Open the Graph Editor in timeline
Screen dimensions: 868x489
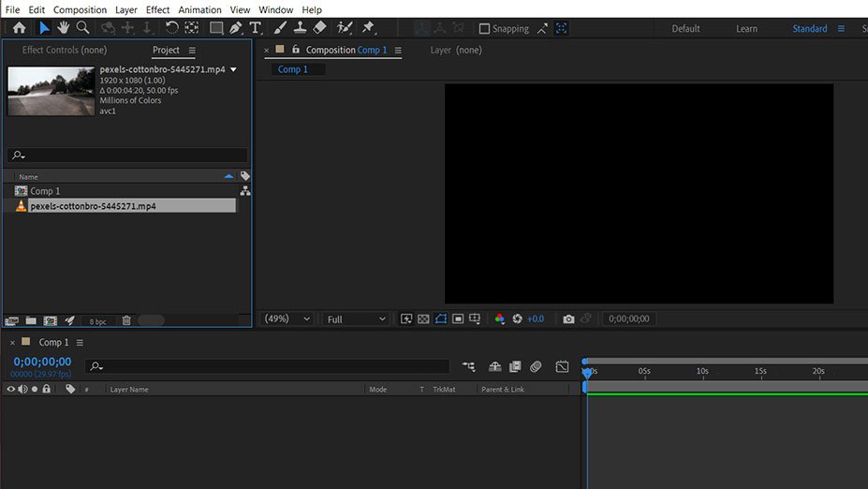click(x=562, y=366)
